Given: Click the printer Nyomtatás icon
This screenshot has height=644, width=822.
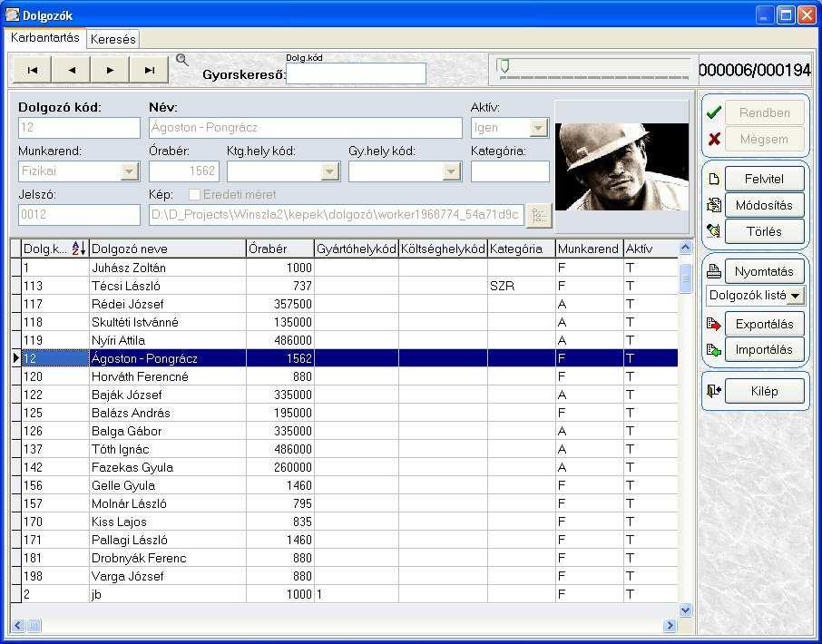Looking at the screenshot, I should 713,271.
